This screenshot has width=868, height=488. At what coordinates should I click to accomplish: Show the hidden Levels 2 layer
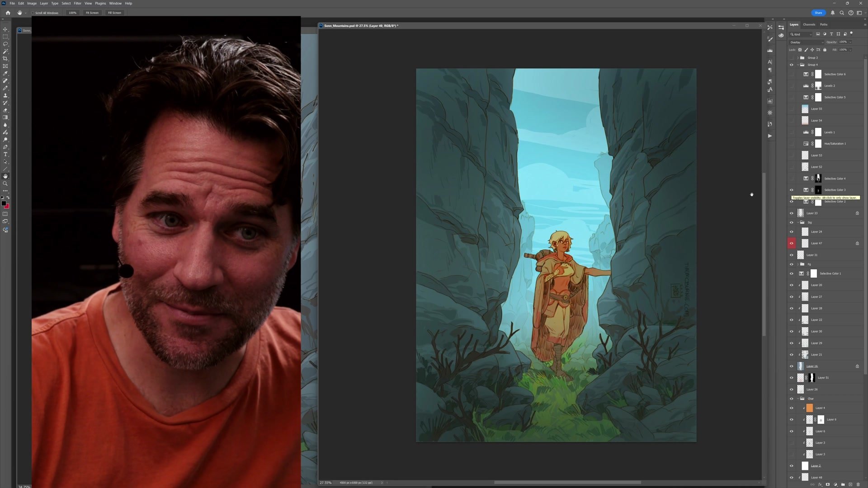(x=791, y=86)
